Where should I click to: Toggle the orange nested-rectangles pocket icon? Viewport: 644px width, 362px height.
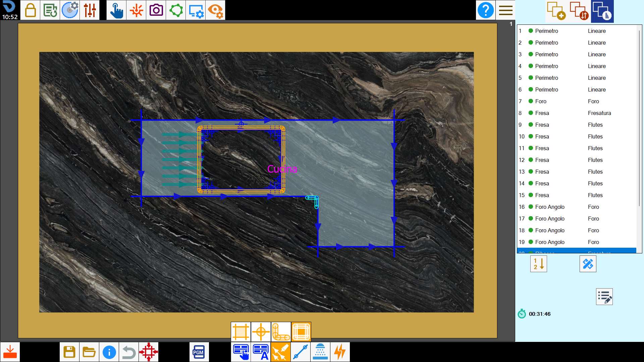tap(301, 332)
